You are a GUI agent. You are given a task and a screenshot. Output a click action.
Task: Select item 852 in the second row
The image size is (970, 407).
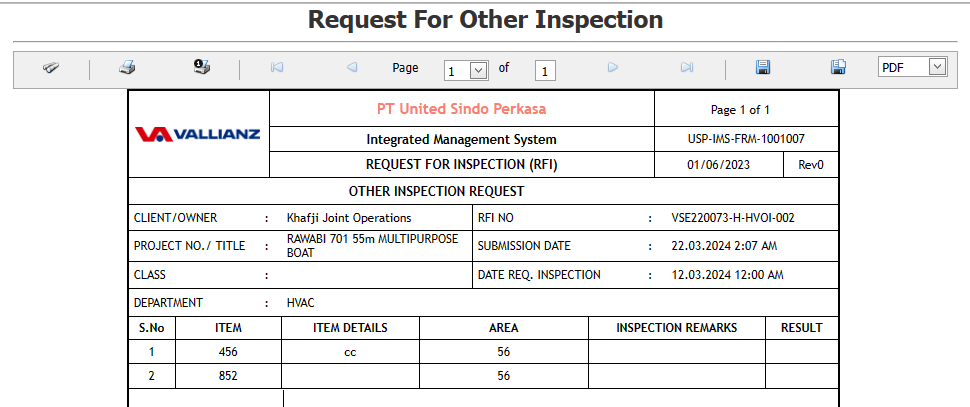point(228,376)
